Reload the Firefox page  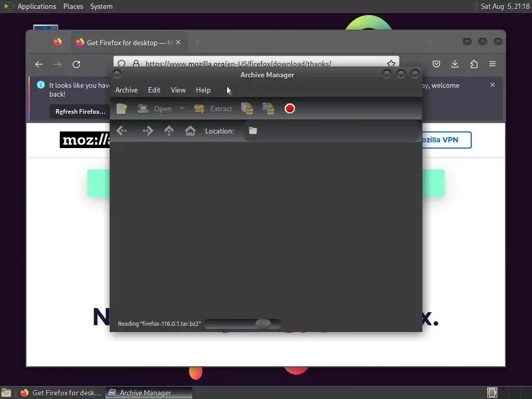[76, 64]
